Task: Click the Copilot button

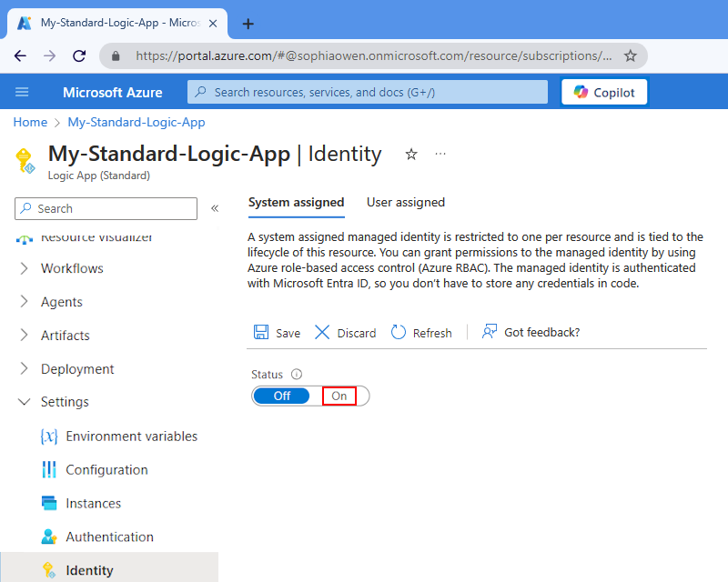Action: point(604,92)
